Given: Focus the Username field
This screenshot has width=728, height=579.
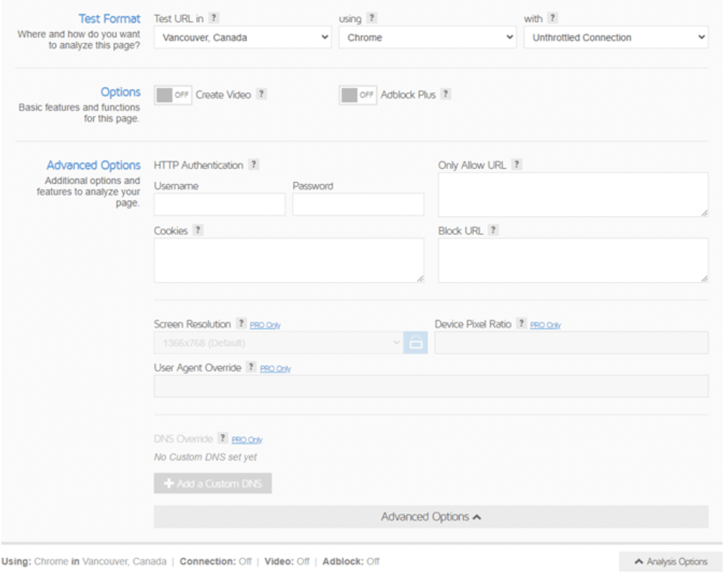Looking at the screenshot, I should coord(219,204).
